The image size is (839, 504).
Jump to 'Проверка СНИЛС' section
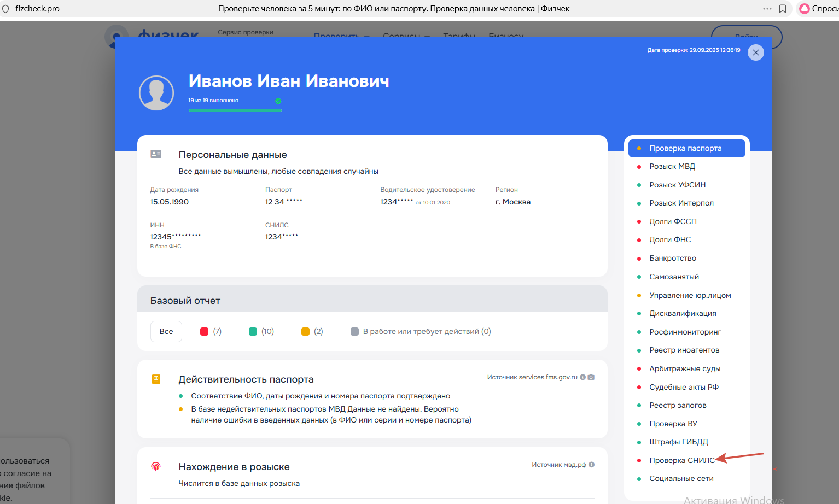click(x=681, y=460)
